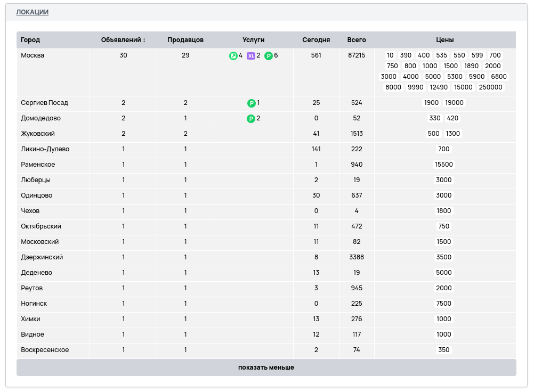Open the ЛОКАЦИИ section link
Image resolution: width=534 pixels, height=392 pixels.
pos(32,12)
